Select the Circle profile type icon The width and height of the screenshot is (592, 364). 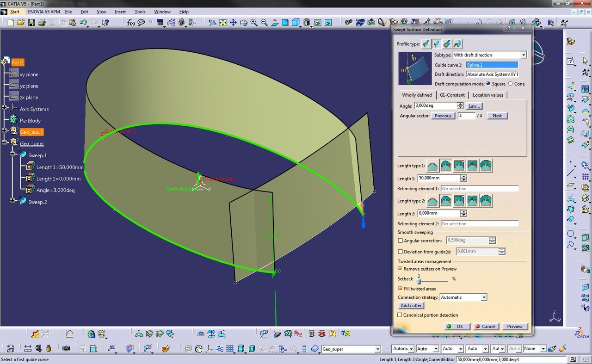447,44
